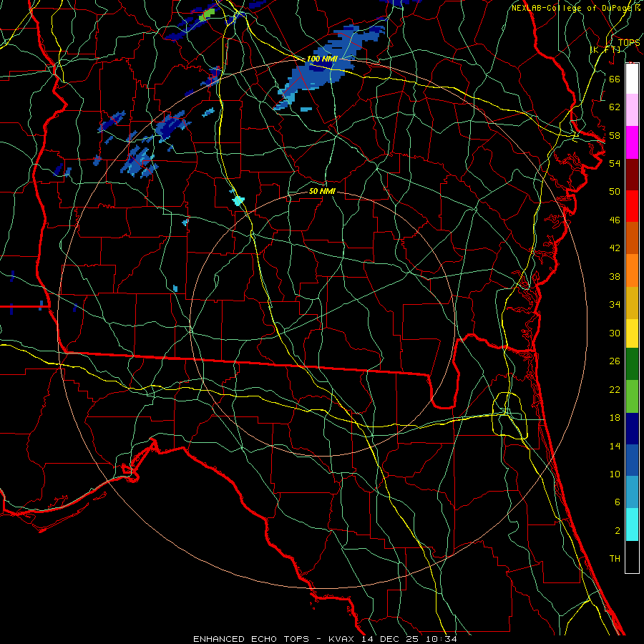
Task: Click the orange 38-42 kft legend swatch
Action: point(632,270)
